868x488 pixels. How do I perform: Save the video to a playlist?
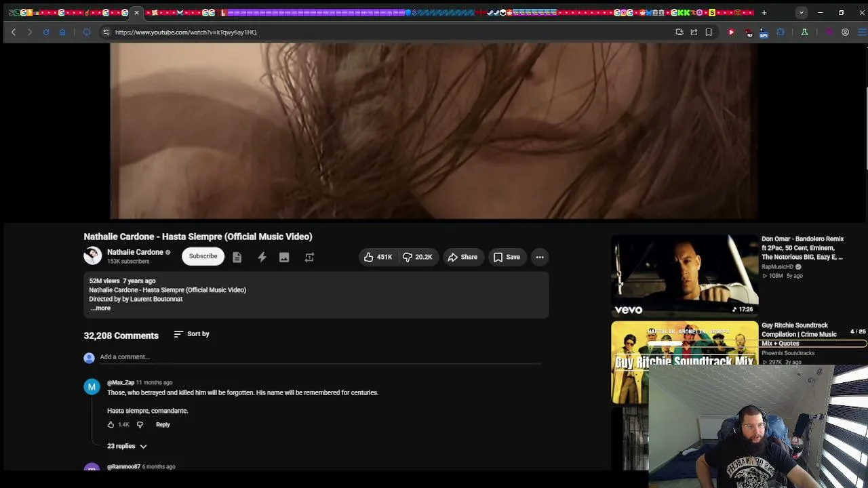pos(507,257)
